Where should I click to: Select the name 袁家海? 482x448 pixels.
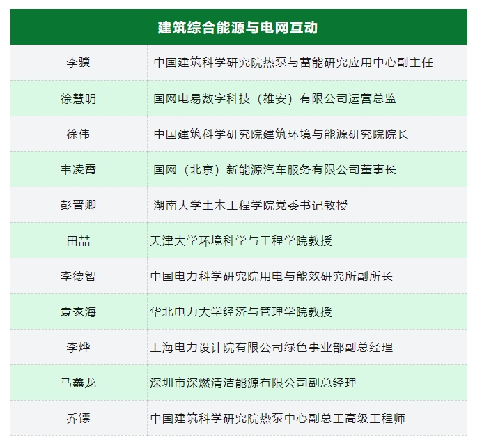79,311
